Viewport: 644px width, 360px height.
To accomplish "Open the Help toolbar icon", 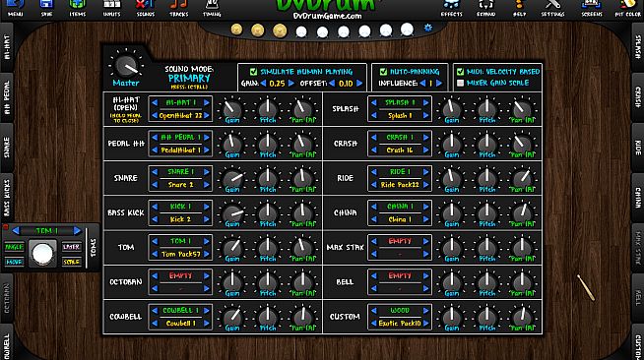I will [x=519, y=8].
